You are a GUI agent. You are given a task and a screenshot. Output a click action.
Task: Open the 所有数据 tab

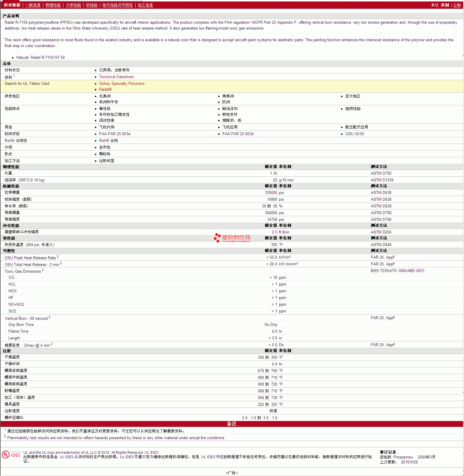point(12,5)
